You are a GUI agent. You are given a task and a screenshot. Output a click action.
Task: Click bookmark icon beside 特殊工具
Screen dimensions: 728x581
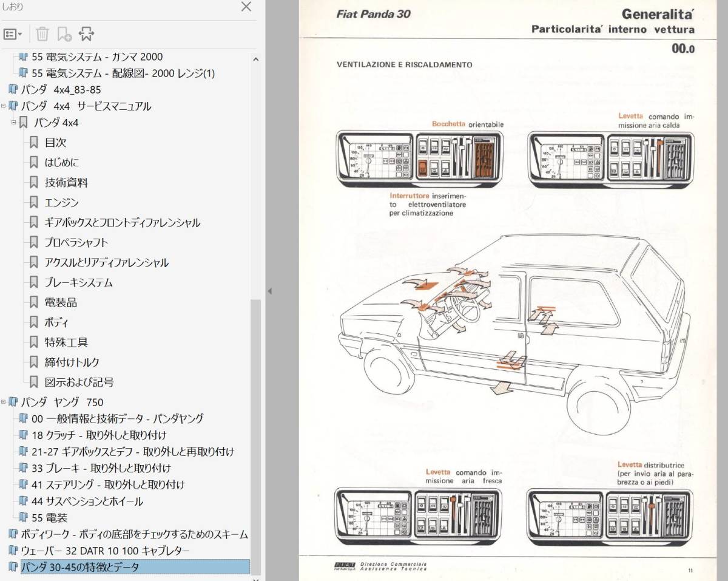click(x=34, y=343)
